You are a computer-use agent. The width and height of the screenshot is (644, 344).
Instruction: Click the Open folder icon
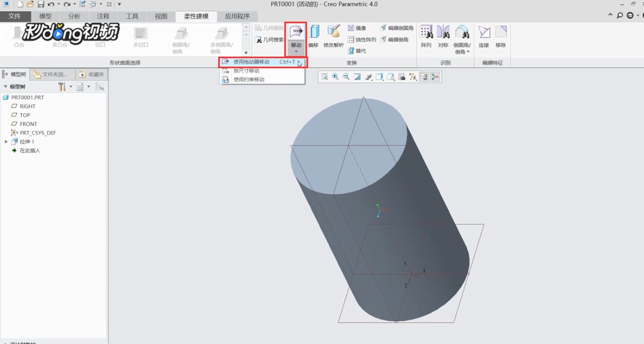click(30, 4)
